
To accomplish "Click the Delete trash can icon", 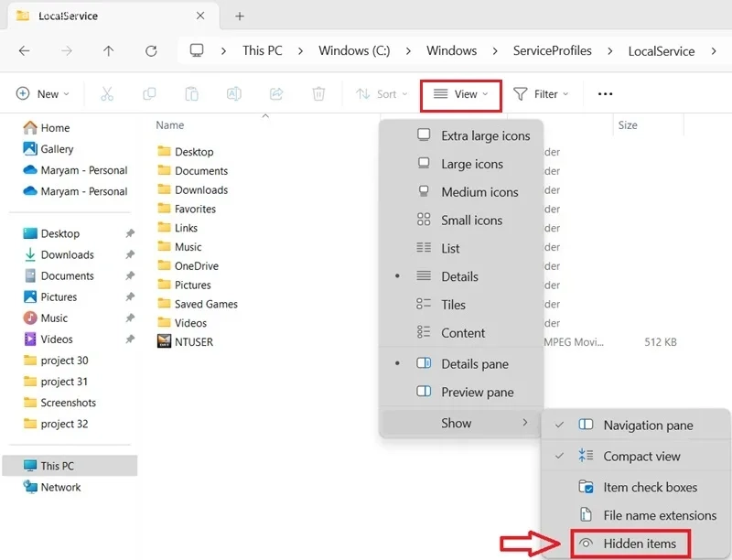I will tap(318, 94).
